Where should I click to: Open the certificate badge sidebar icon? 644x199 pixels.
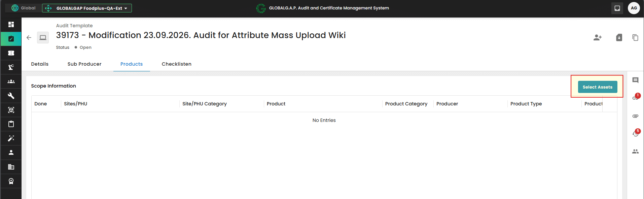[11, 181]
